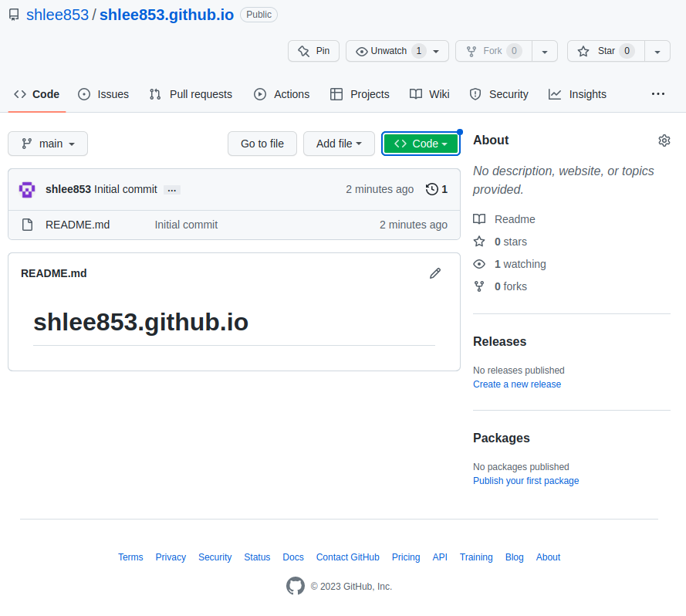Click the Unwatch button

(397, 51)
